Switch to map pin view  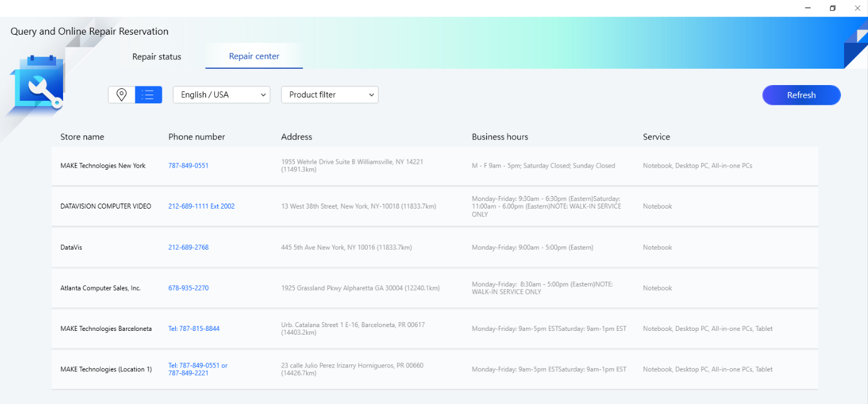(122, 95)
